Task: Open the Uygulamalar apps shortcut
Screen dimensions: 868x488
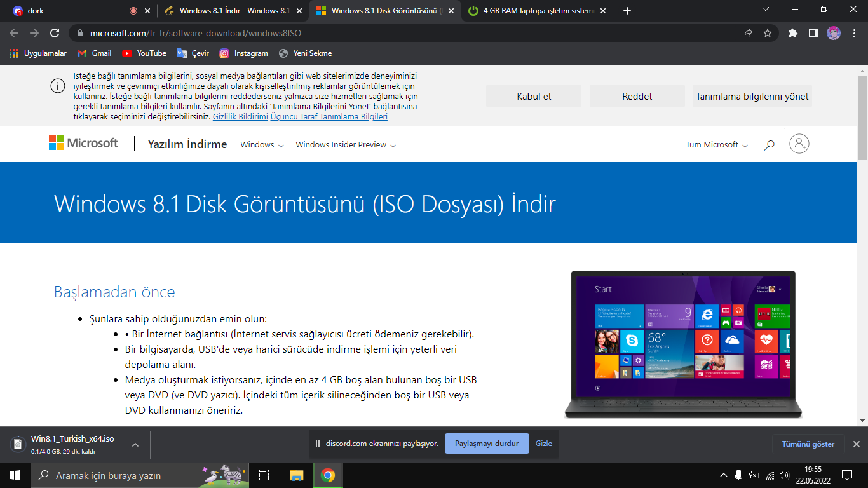Action: 38,53
